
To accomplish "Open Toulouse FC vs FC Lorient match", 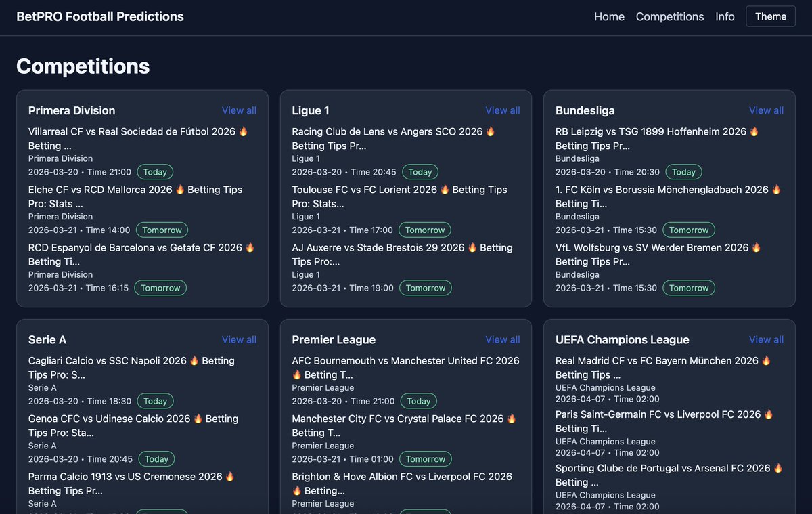I will [x=399, y=196].
